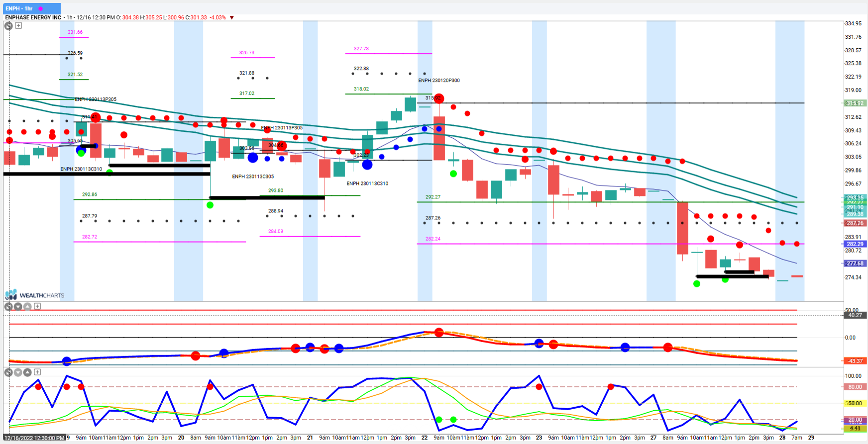The height and width of the screenshot is (444, 868).
Task: Click the green 317.02 level label
Action: coord(247,93)
